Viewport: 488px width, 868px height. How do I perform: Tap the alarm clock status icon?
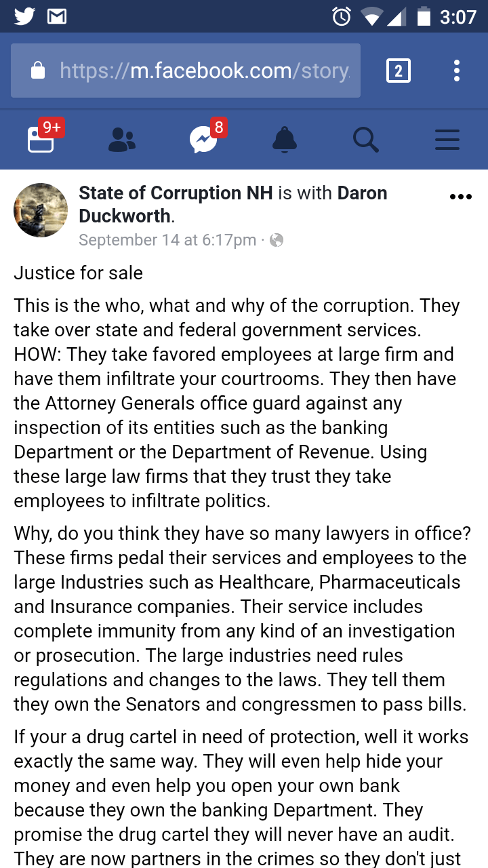pyautogui.click(x=342, y=16)
